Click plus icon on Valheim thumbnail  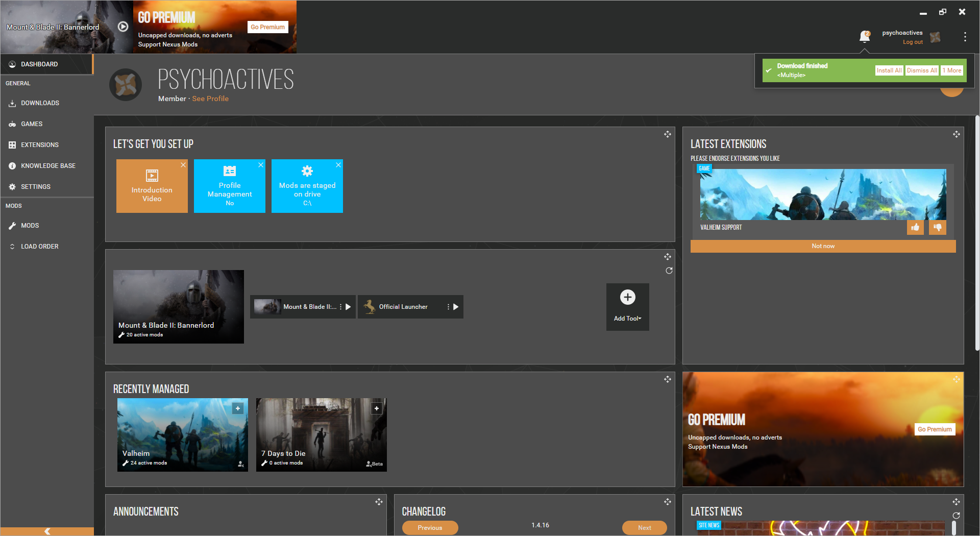(x=238, y=408)
